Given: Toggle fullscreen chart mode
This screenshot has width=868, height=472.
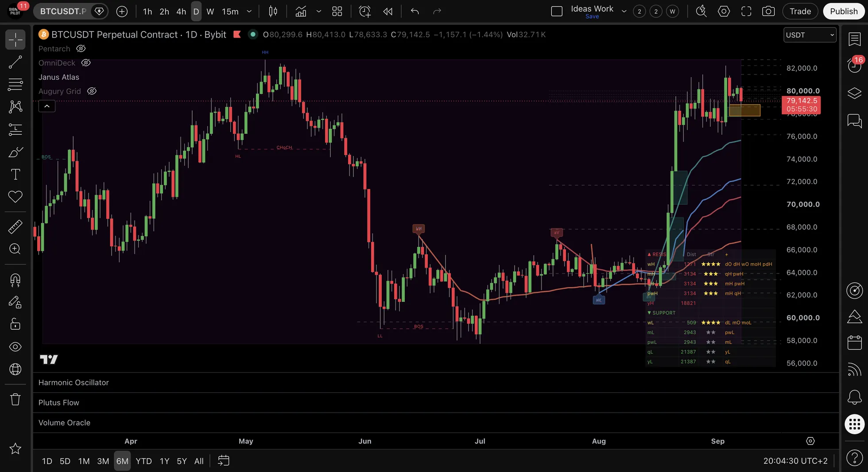Looking at the screenshot, I should click(x=746, y=12).
